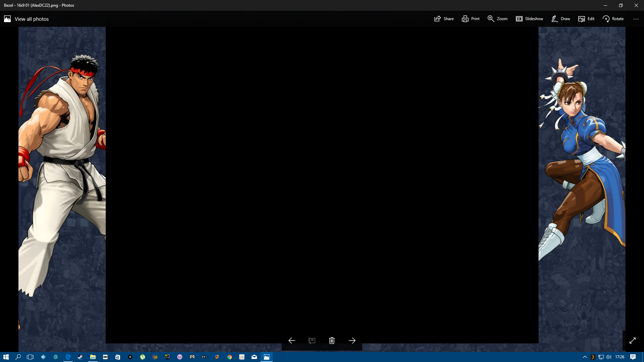Open the black circle n app
The height and width of the screenshot is (362, 644).
(130, 357)
